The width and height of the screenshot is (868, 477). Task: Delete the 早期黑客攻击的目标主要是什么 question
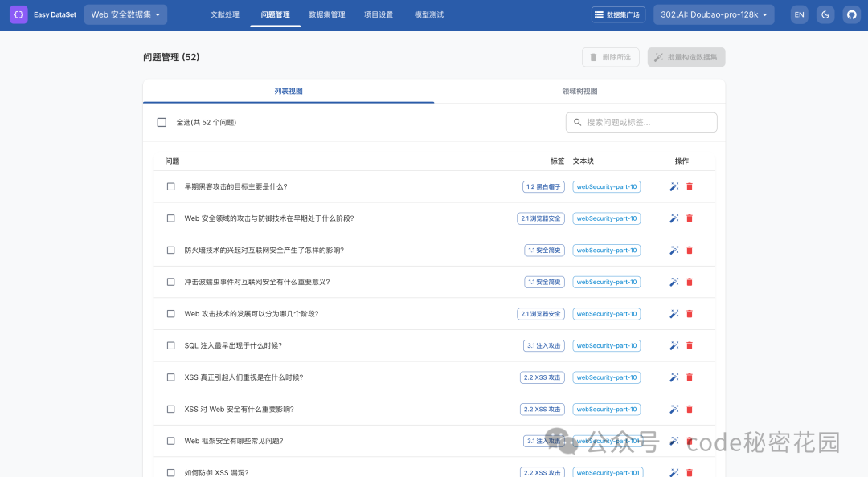[x=690, y=186]
